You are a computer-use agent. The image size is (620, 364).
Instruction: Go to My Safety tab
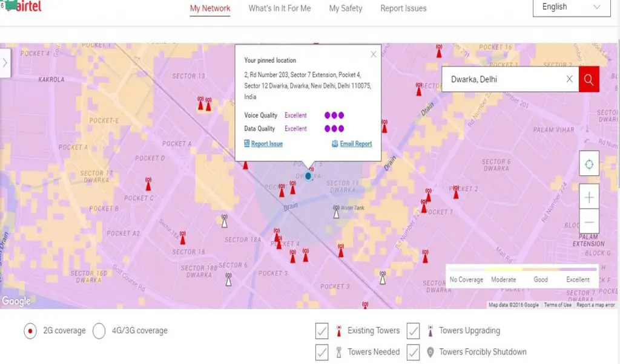click(x=346, y=8)
